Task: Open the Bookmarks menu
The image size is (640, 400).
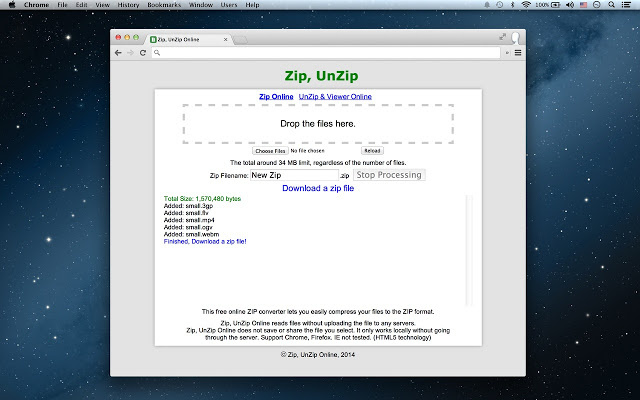Action: click(162, 5)
